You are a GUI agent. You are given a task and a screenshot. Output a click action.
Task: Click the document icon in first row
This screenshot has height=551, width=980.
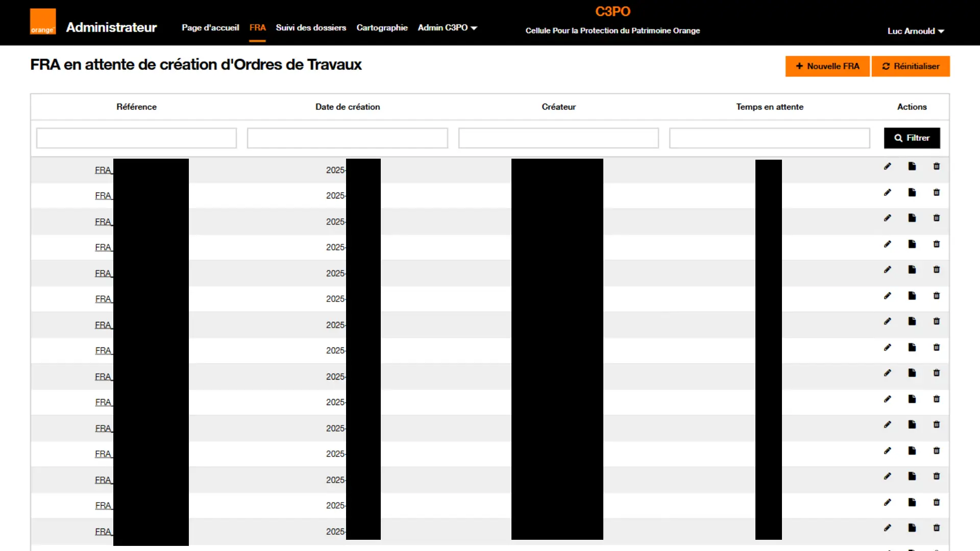click(912, 166)
